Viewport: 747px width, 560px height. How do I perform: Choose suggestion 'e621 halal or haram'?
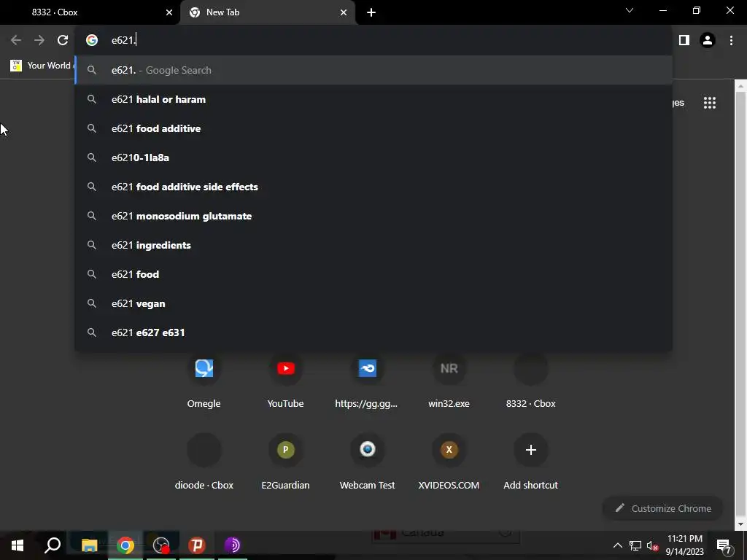click(x=373, y=99)
